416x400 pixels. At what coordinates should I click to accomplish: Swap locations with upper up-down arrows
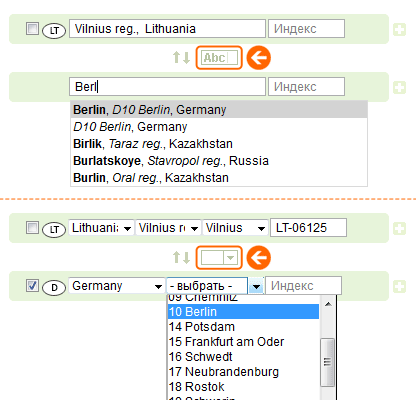[x=181, y=57]
